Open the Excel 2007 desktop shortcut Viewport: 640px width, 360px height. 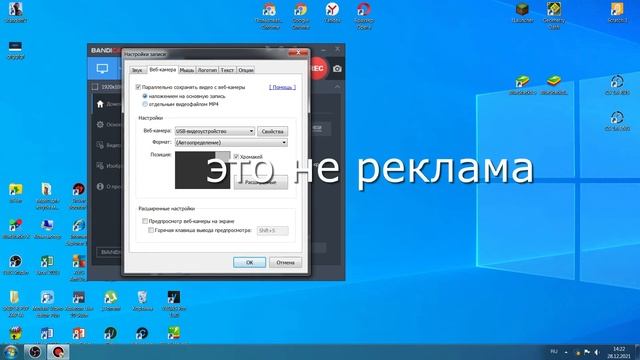(x=47, y=264)
